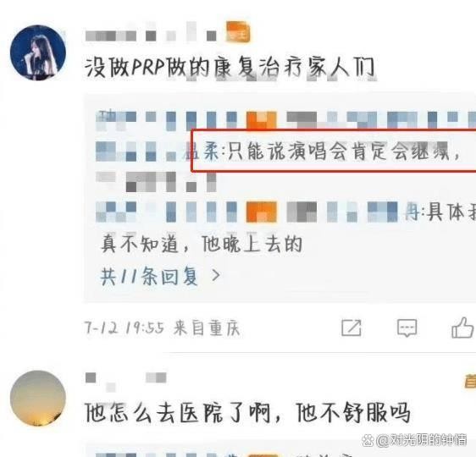This screenshot has width=476, height=457.
Task: Click the orange badge in the first reply row
Action: click(x=261, y=120)
